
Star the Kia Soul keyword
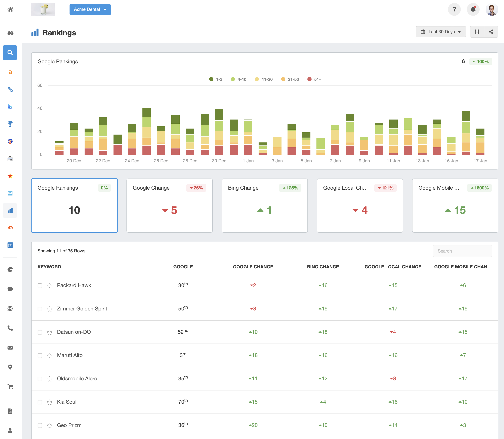(x=49, y=402)
